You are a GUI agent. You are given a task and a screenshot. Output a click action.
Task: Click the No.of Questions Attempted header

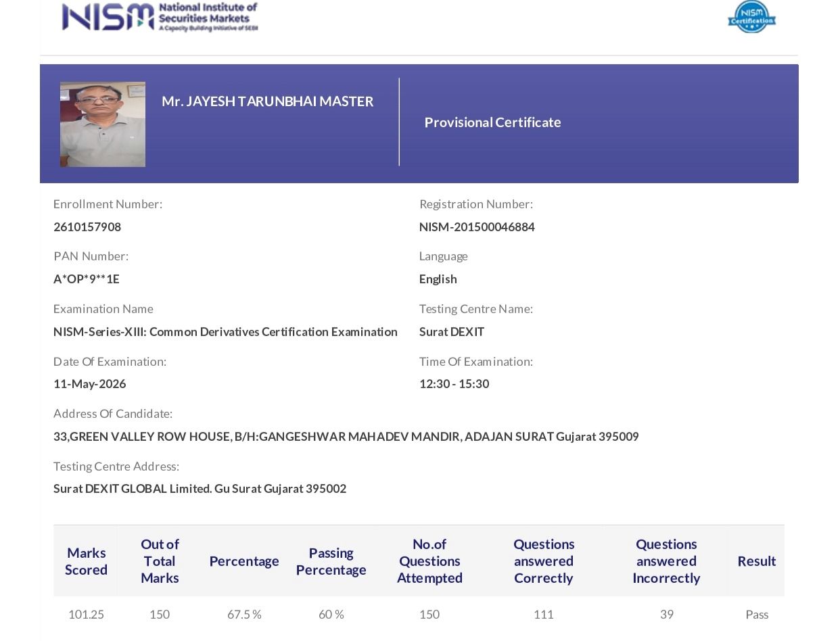[x=429, y=561]
